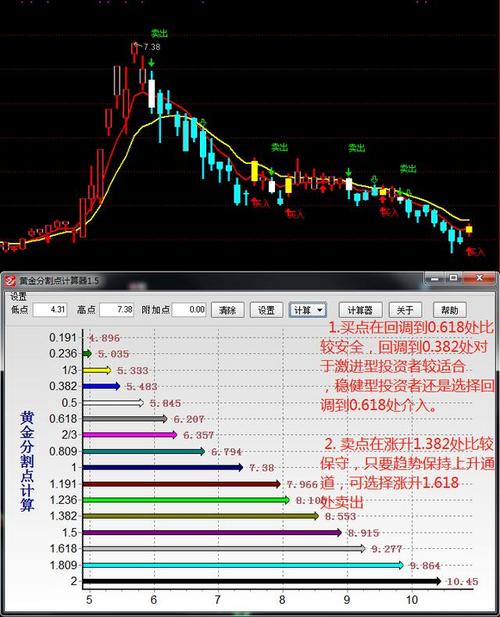The height and width of the screenshot is (617, 500).
Task: Click the value 5.845 in the chart
Action: 166,403
